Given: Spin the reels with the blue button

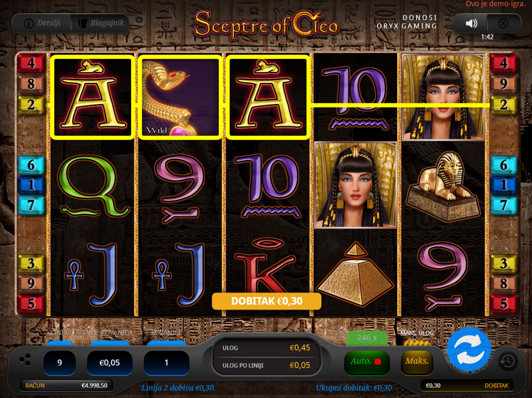Looking at the screenshot, I should 469,349.
